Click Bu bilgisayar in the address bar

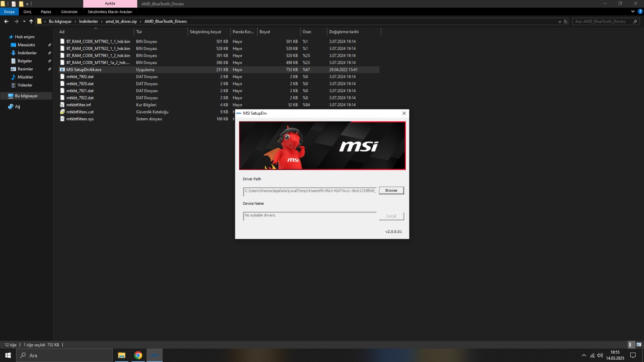click(60, 21)
